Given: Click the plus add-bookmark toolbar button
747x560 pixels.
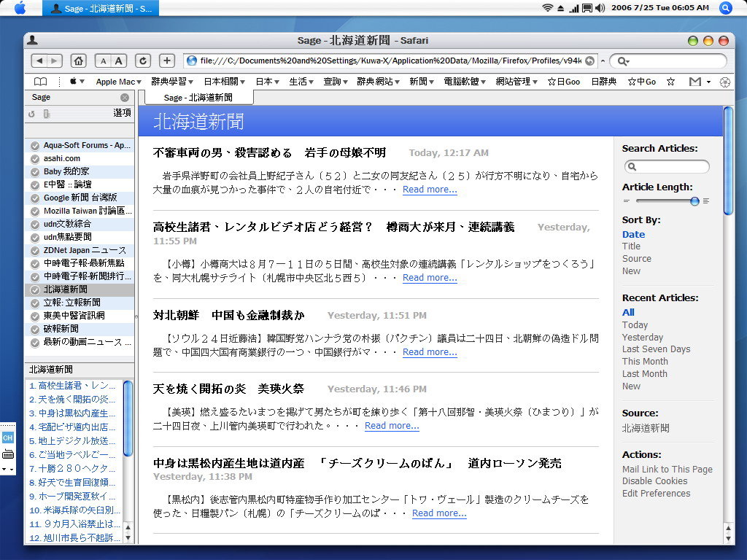Looking at the screenshot, I should (x=167, y=61).
